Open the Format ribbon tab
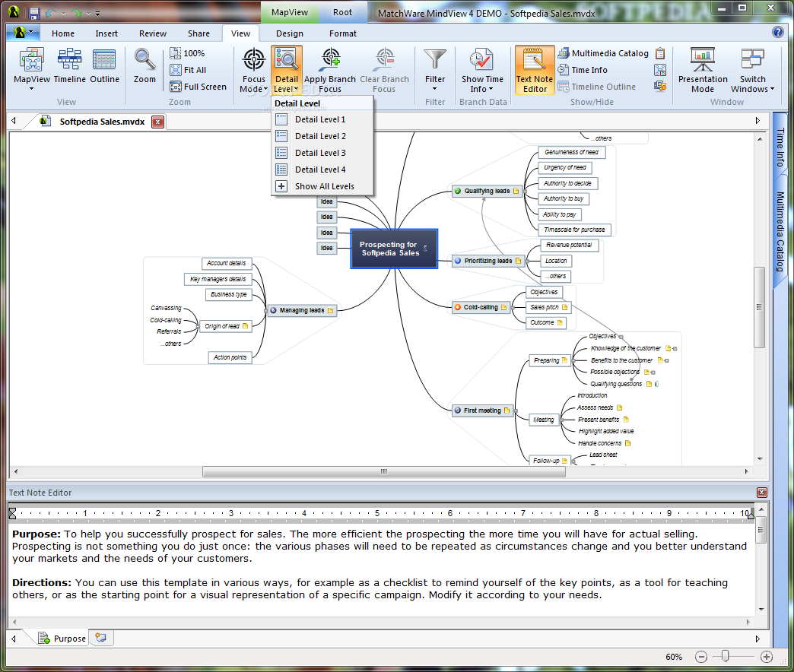794x672 pixels. pos(343,33)
